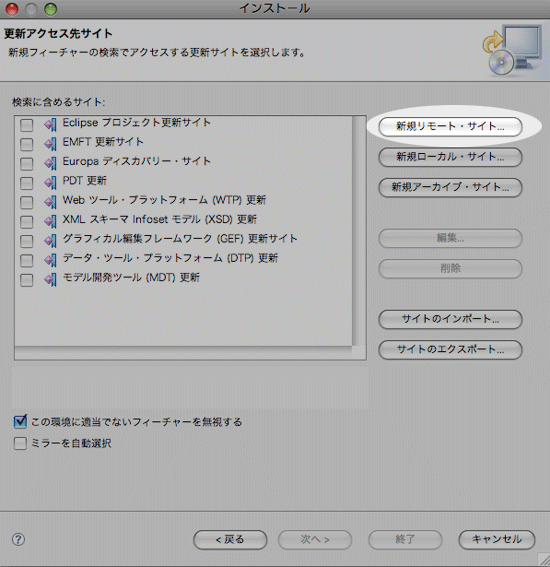Click the データ・ツール (DTP) site icon
Image resolution: width=550 pixels, height=567 pixels.
[x=51, y=260]
